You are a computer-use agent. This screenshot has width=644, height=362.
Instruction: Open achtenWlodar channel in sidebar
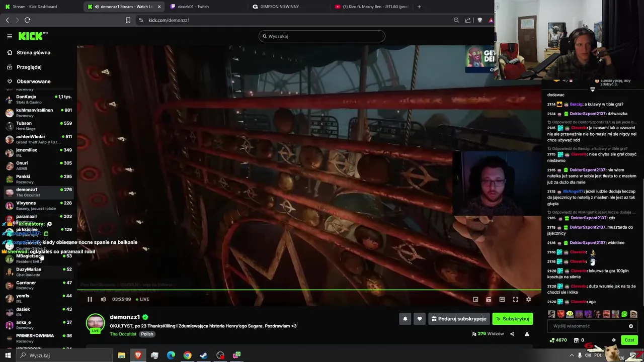(38, 139)
